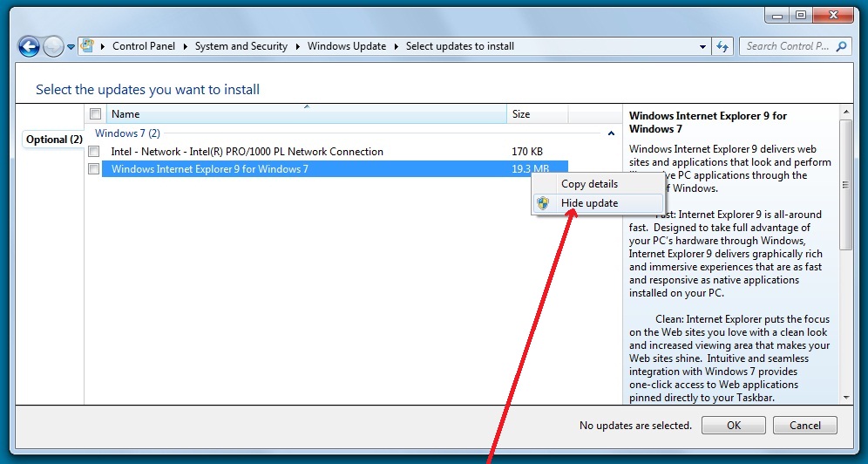Click the 170 KB size cell
This screenshot has height=464, width=868.
527,151
